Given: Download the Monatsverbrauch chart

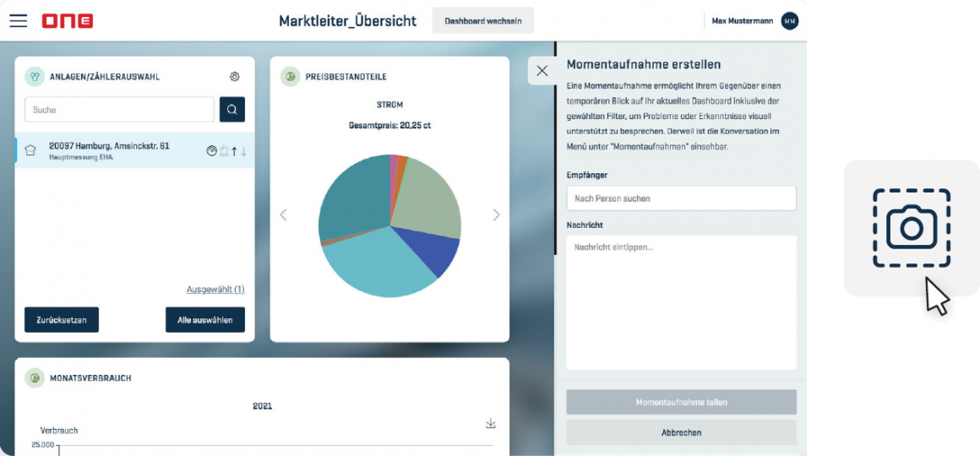Looking at the screenshot, I should [491, 423].
